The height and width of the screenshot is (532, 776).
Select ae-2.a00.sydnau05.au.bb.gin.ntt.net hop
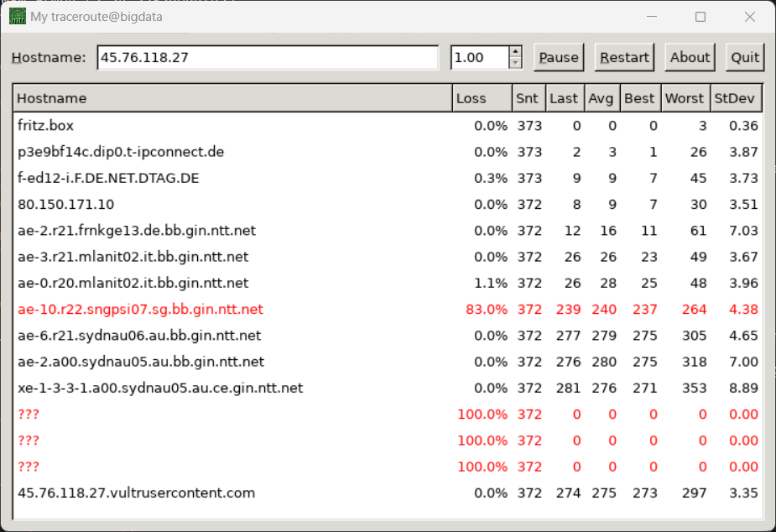388,362
